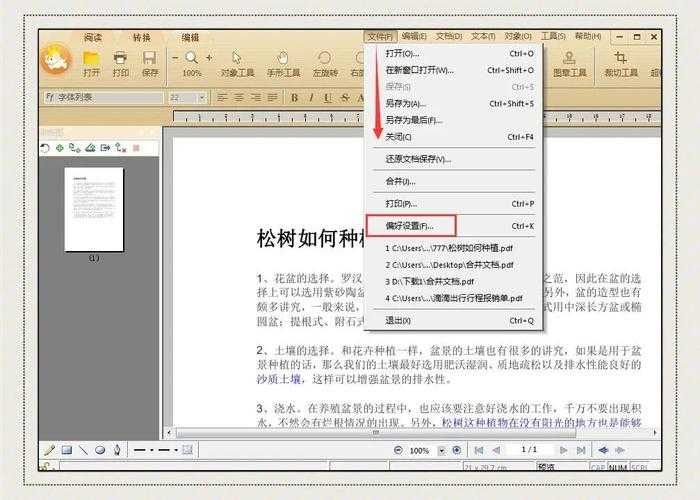Go to next page arrow
This screenshot has width=700, height=500.
563,450
